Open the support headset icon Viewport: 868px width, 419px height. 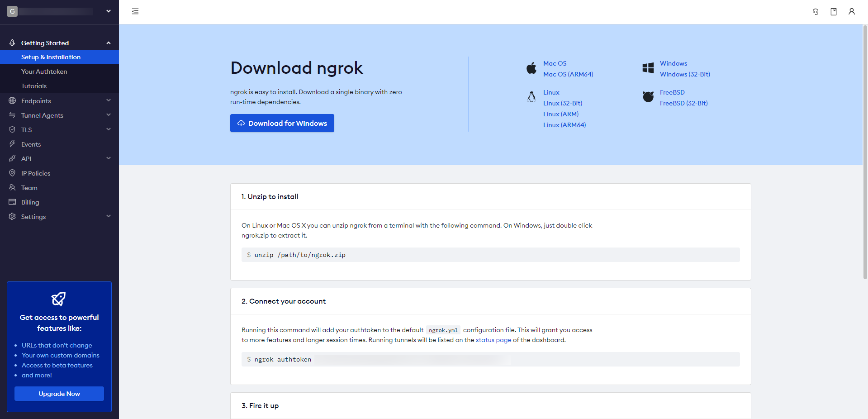coord(816,12)
